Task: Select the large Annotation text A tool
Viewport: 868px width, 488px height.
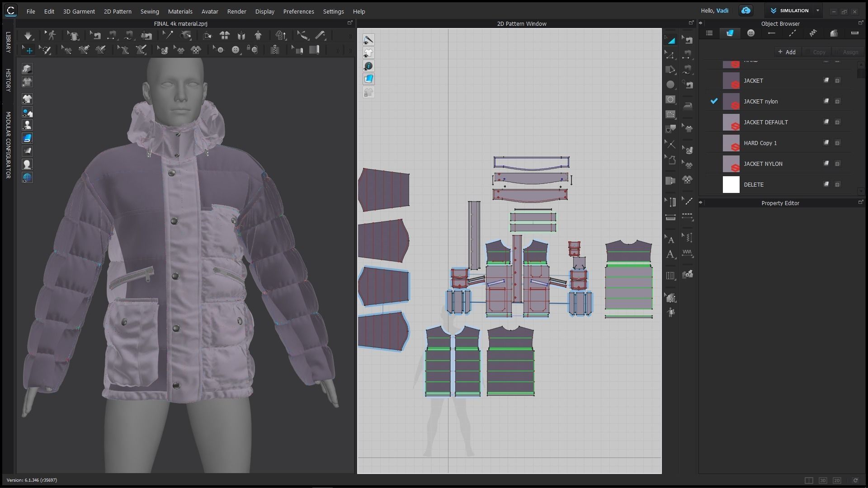Action: [670, 254]
